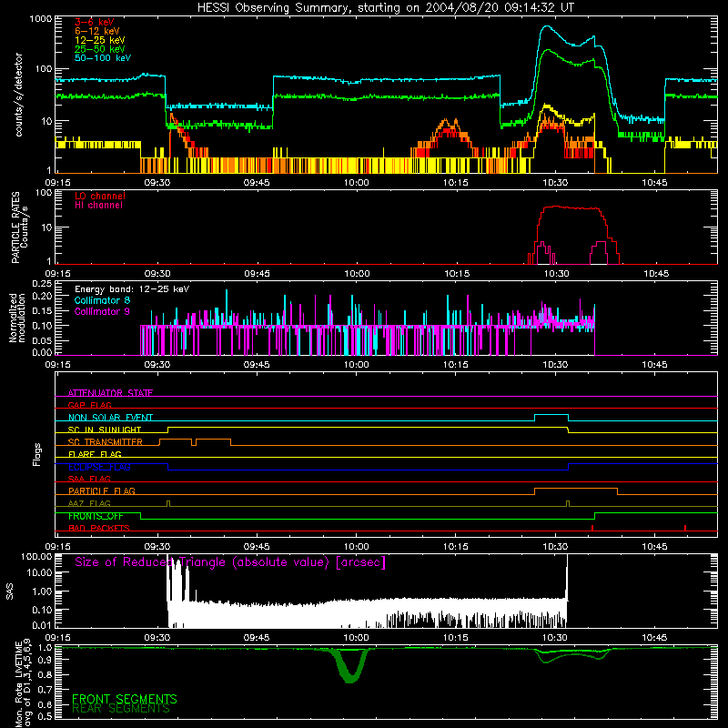This screenshot has width=728, height=728.
Task: Click the ATTENUATOR STATE flag label
Action: (110, 393)
